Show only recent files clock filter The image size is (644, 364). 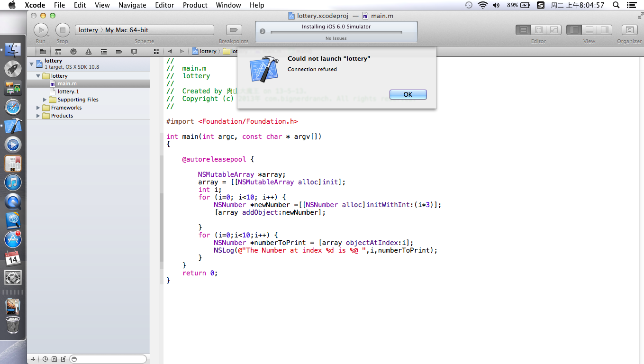(x=45, y=359)
